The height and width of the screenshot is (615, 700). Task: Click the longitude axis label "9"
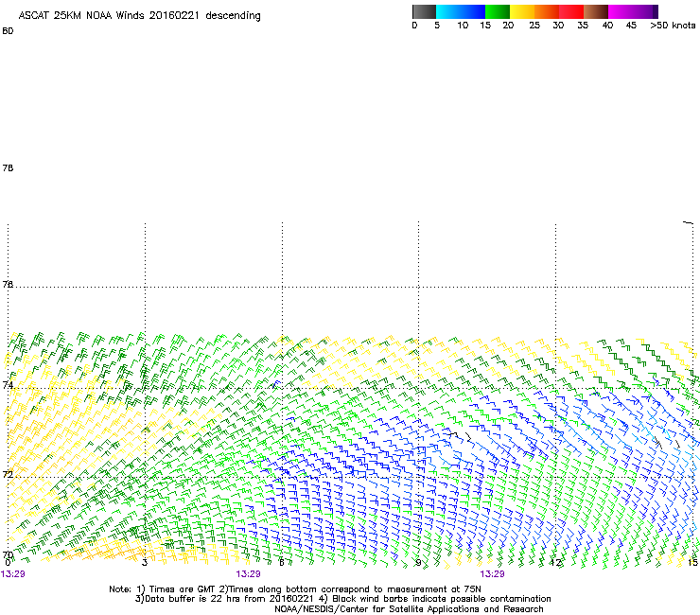418,562
